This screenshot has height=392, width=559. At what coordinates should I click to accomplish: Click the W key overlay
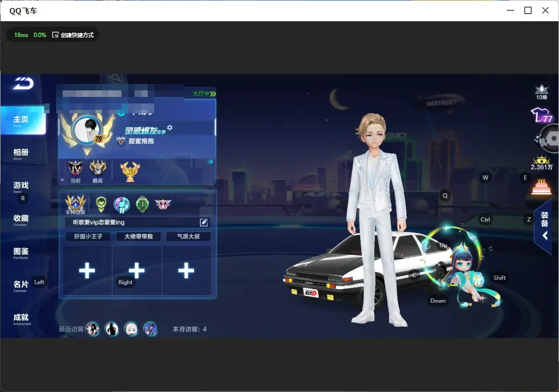[x=485, y=177]
